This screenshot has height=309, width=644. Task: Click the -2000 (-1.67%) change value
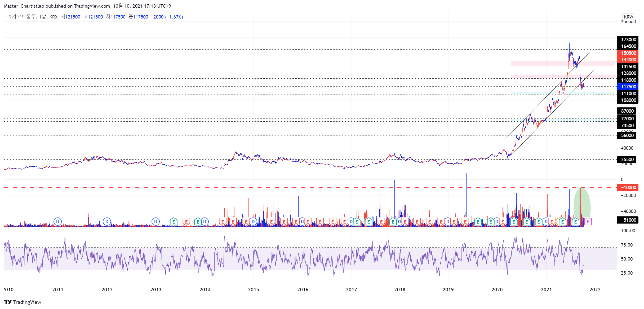click(x=167, y=17)
